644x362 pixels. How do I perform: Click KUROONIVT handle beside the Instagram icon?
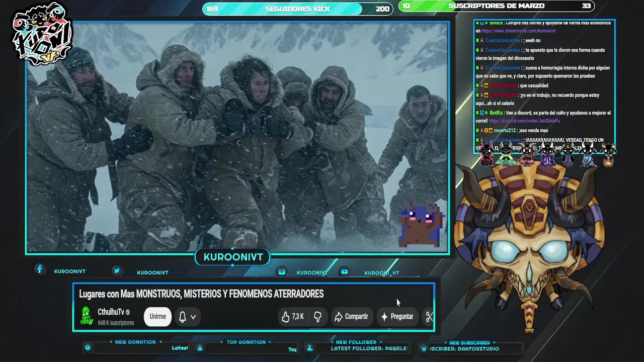(x=312, y=273)
